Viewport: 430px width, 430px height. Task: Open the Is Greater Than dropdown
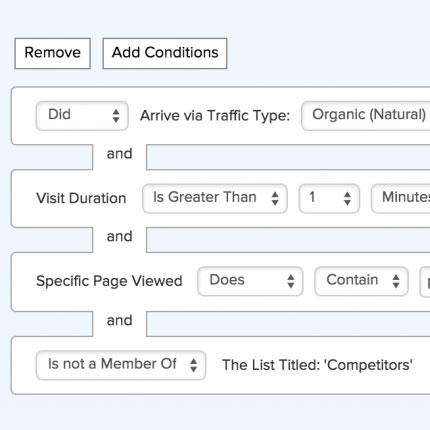(x=215, y=198)
